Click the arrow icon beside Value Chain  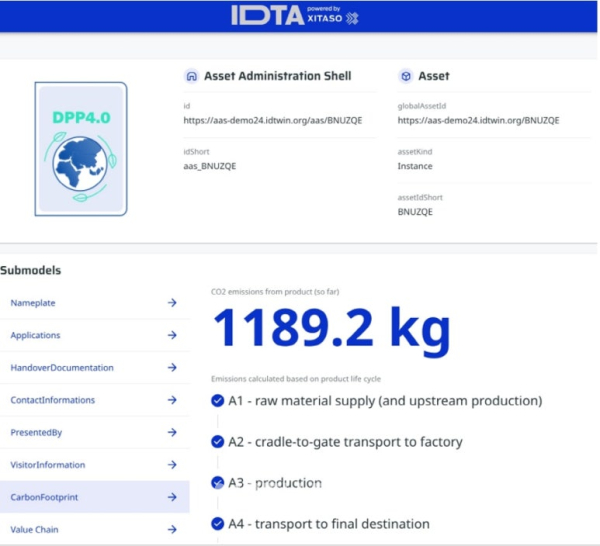click(x=172, y=530)
